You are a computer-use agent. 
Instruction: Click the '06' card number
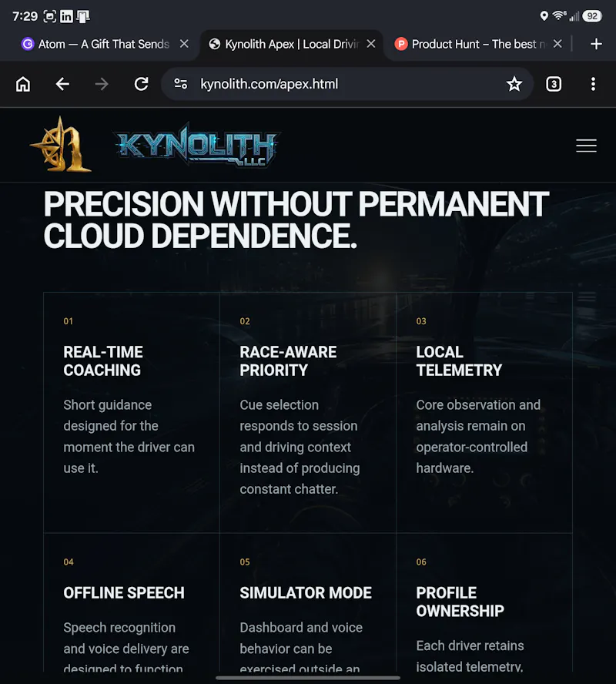(421, 562)
